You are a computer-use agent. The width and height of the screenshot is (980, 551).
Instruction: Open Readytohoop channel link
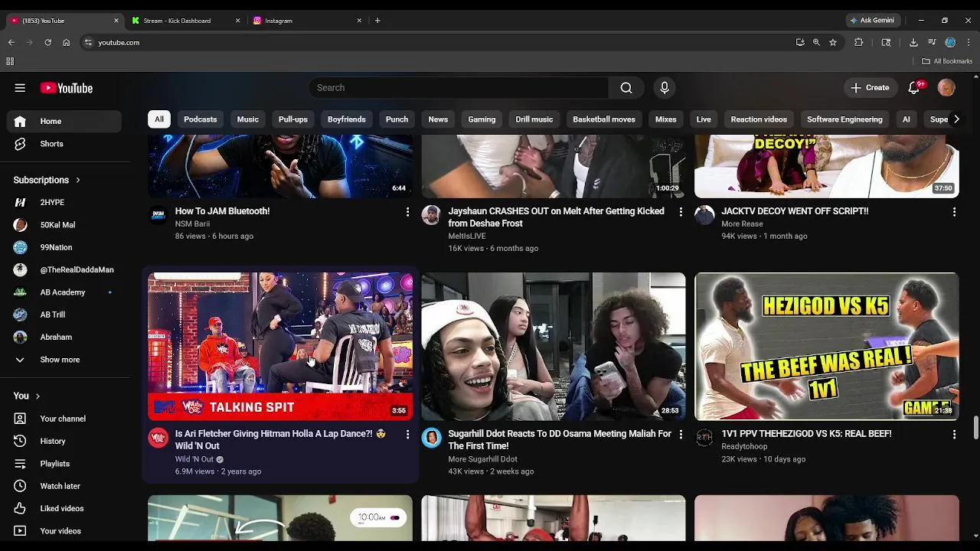[744, 447]
